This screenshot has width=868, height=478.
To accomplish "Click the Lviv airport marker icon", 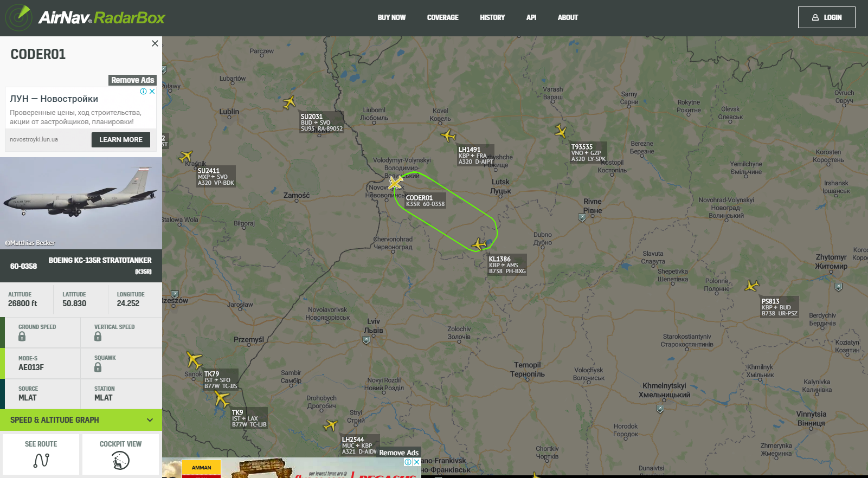I will pos(367,340).
